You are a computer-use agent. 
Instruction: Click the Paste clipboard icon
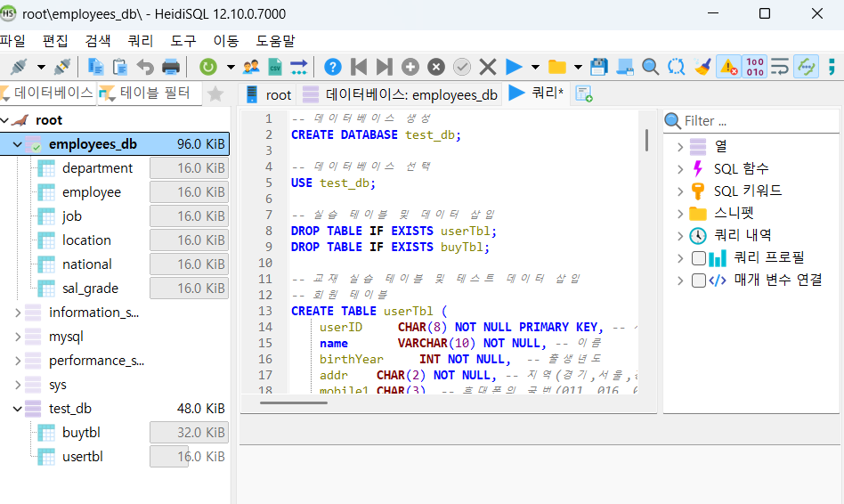(x=120, y=67)
